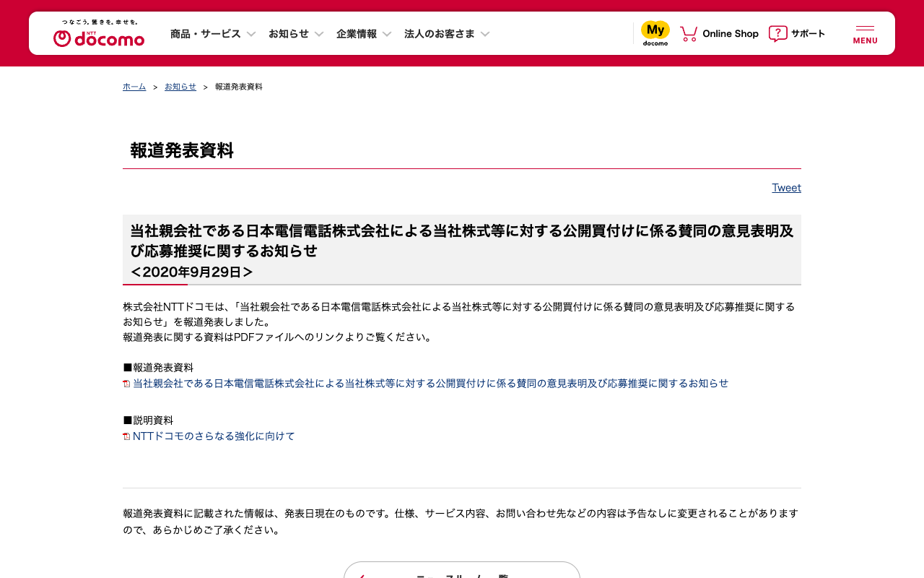Viewport: 924px width, 578px height.
Task: Open the 公開買付け PDF document link
Action: point(431,384)
